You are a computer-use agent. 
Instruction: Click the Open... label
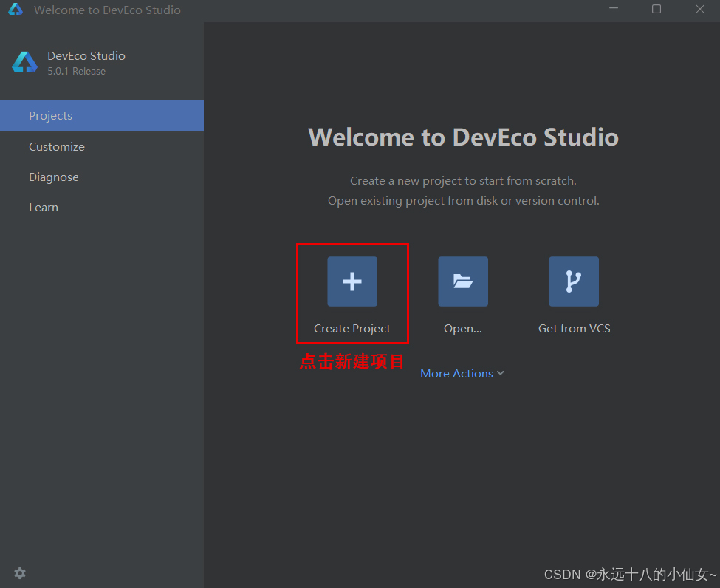click(463, 329)
